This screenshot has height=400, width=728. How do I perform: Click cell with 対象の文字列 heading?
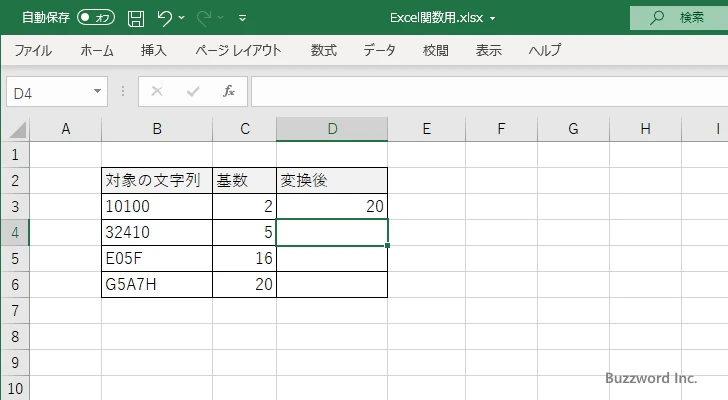[157, 181]
